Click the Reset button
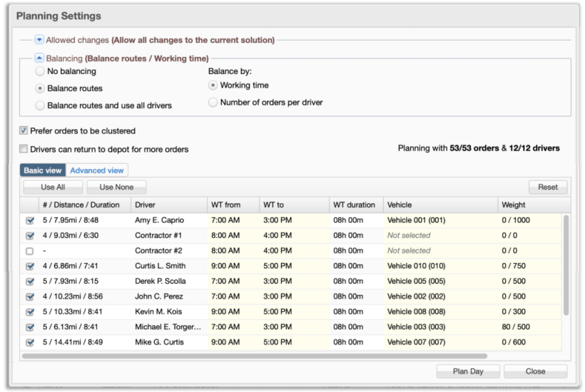This screenshot has width=585, height=392. pos(547,187)
